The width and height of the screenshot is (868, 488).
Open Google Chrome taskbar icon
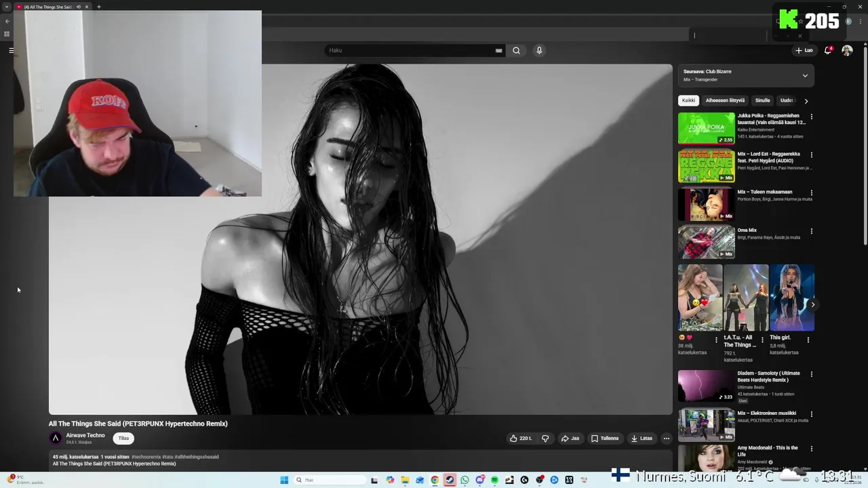[x=435, y=480]
